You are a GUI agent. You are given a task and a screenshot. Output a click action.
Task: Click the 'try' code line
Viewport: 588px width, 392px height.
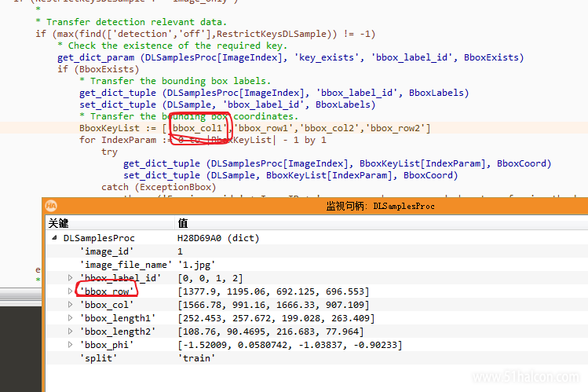point(109,152)
